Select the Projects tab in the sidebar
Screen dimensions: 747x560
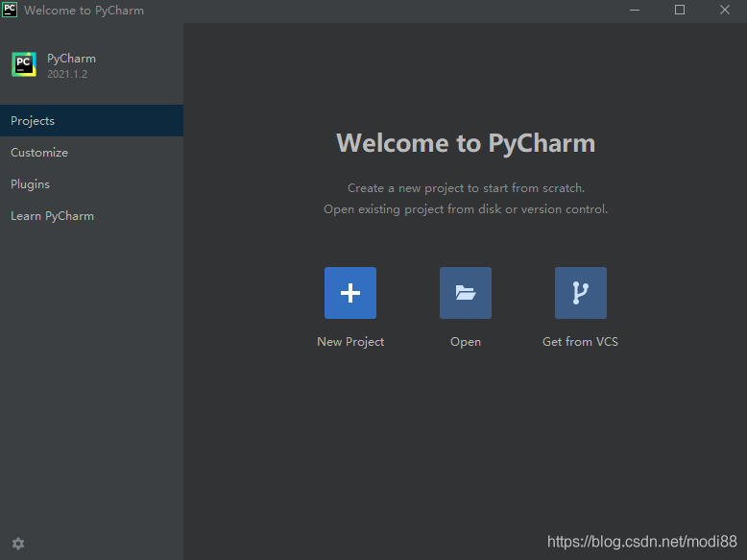pos(33,121)
